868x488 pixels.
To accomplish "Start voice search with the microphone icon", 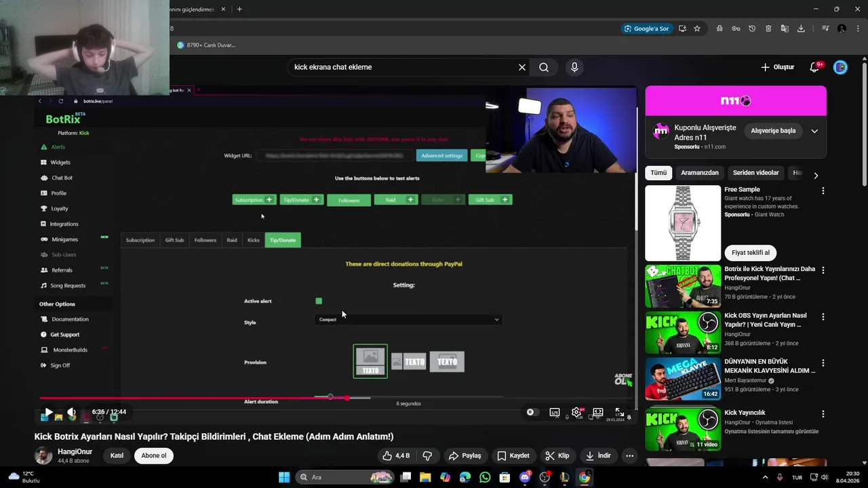I will tap(574, 67).
